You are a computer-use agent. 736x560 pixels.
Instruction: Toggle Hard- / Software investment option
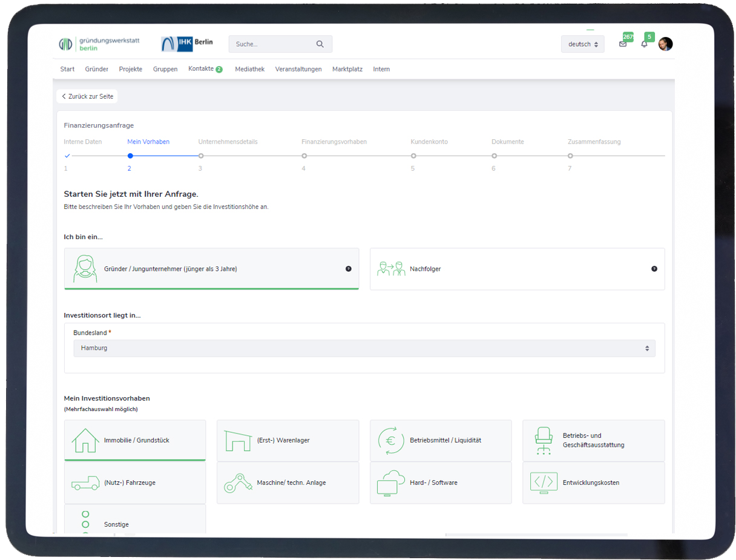click(441, 483)
